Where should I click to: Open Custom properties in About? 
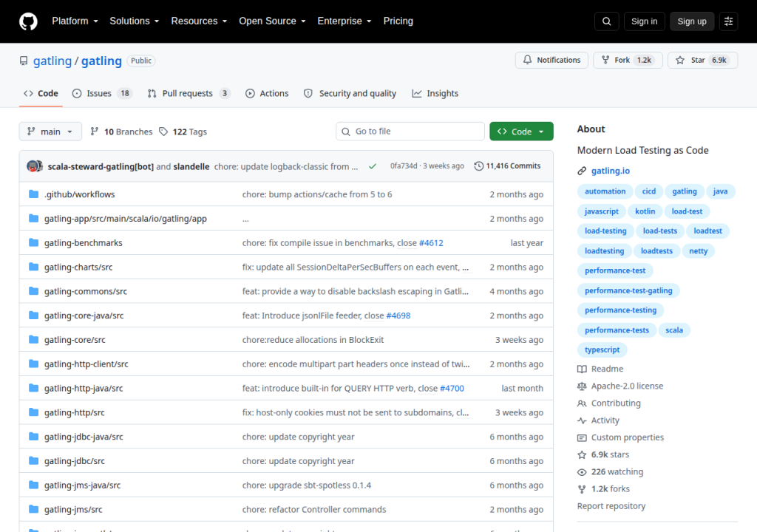coord(620,437)
